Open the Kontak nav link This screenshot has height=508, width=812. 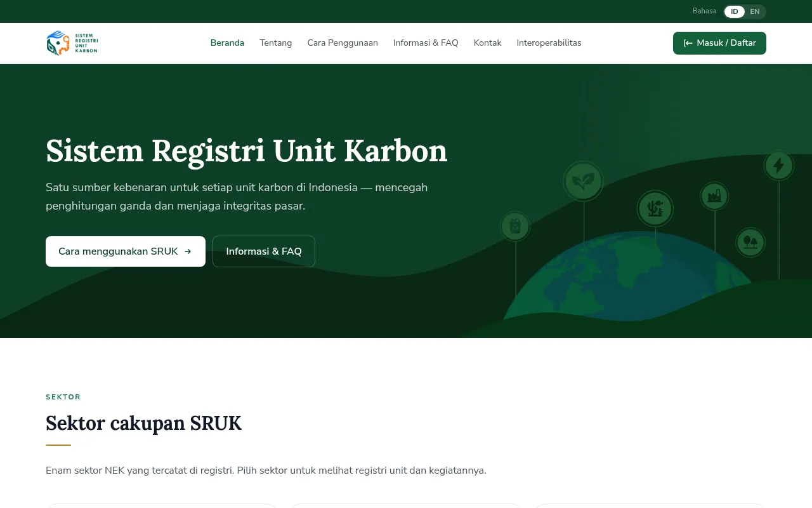[x=488, y=43]
